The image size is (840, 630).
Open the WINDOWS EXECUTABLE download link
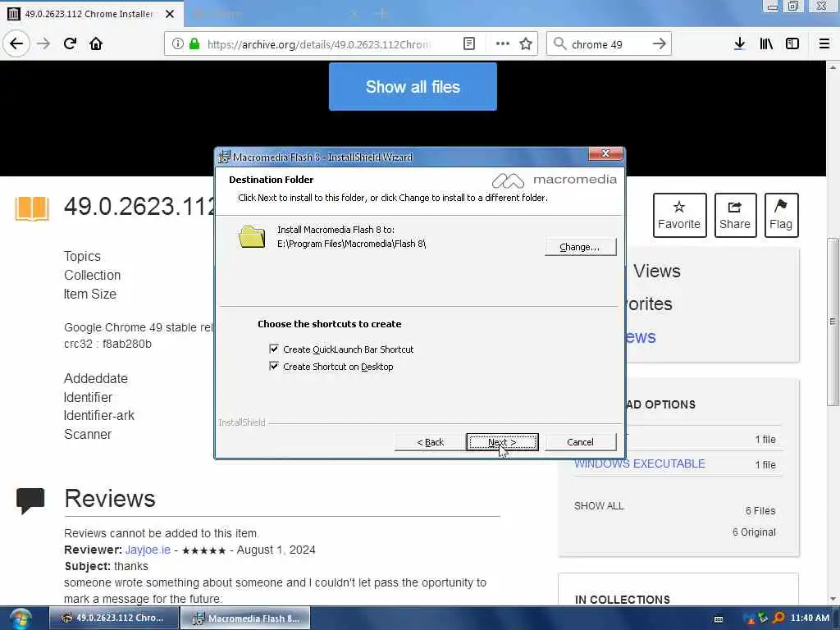[640, 464]
